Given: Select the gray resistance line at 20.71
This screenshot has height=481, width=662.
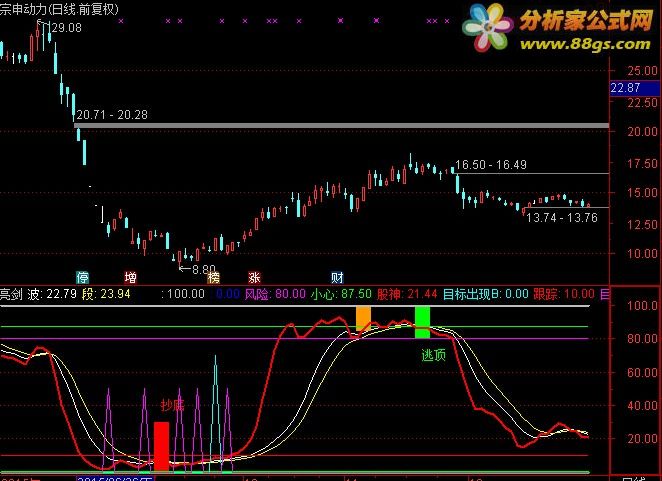Looking at the screenshot, I should 342,125.
